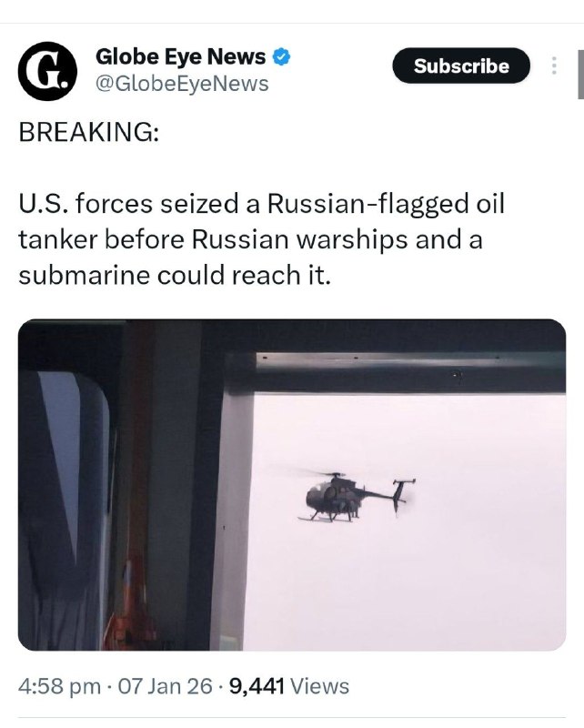View the 9,441 view count number

tap(257, 686)
